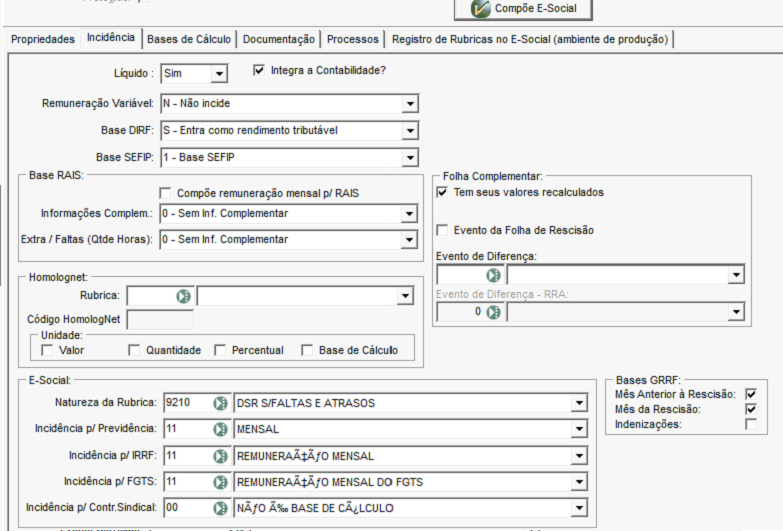
Task: Click the Evento de Diferença code field
Action: 461,275
